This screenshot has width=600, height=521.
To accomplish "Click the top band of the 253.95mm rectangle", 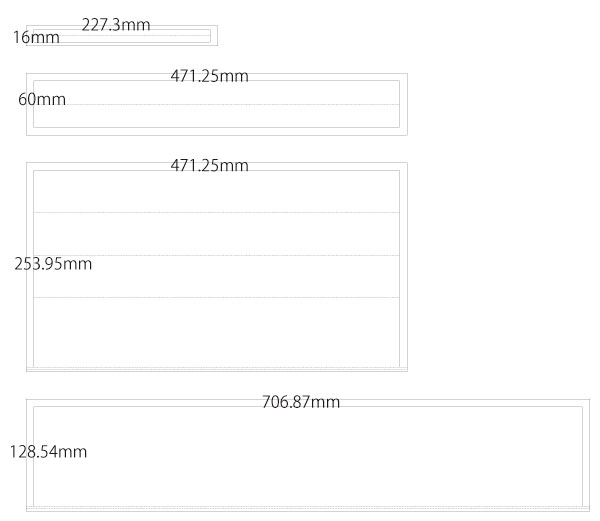I will (217, 192).
